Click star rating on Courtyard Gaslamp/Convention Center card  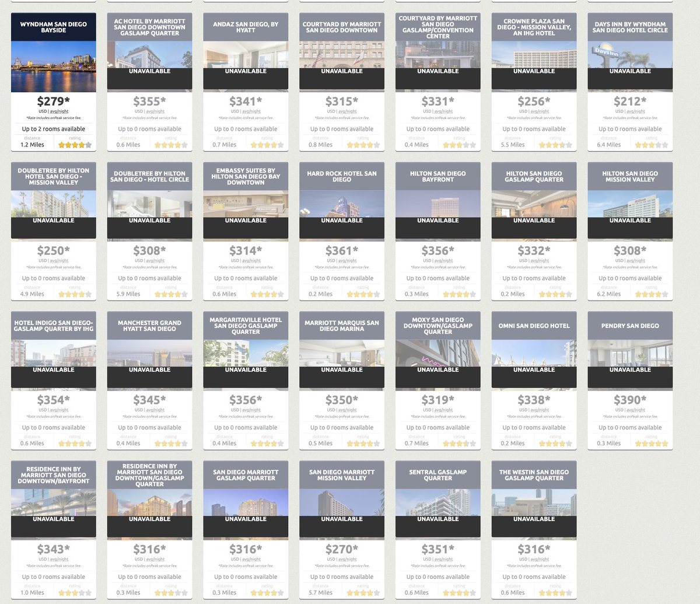pyautogui.click(x=459, y=145)
